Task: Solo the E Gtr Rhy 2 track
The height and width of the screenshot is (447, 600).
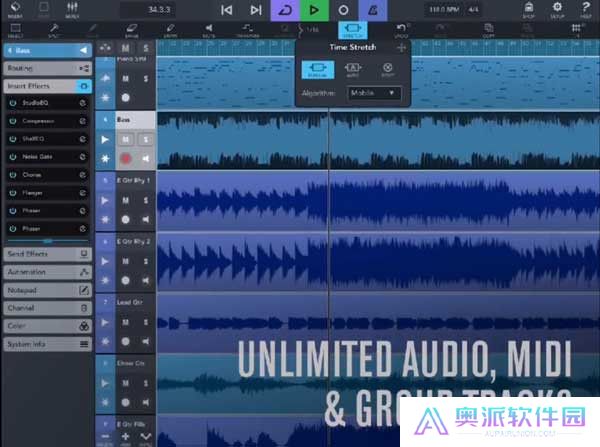Action: [x=146, y=261]
